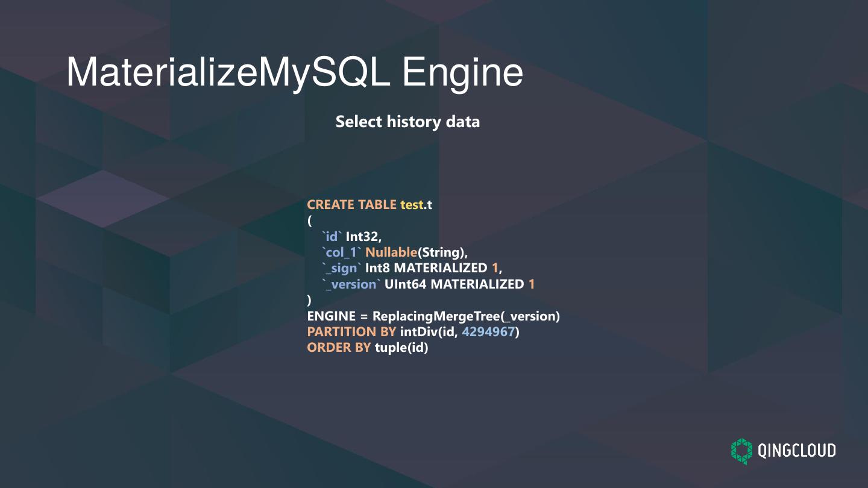
Task: Select the "ENGINE = ReplacingMergeTree(_version)" line
Action: click(x=433, y=316)
